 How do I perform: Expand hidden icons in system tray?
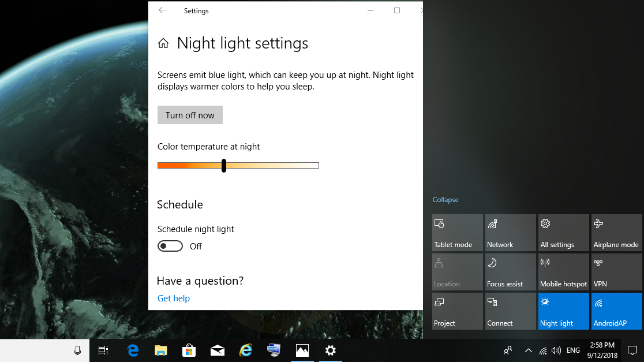click(x=529, y=350)
